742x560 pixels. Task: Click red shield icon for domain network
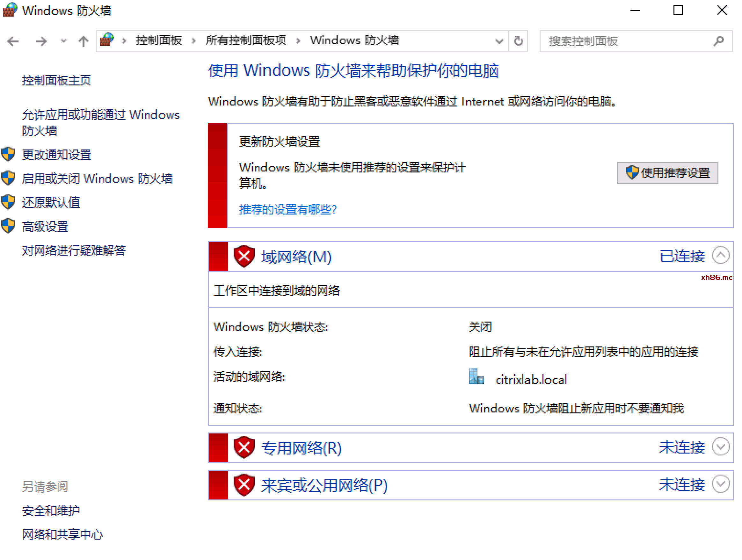(x=244, y=257)
